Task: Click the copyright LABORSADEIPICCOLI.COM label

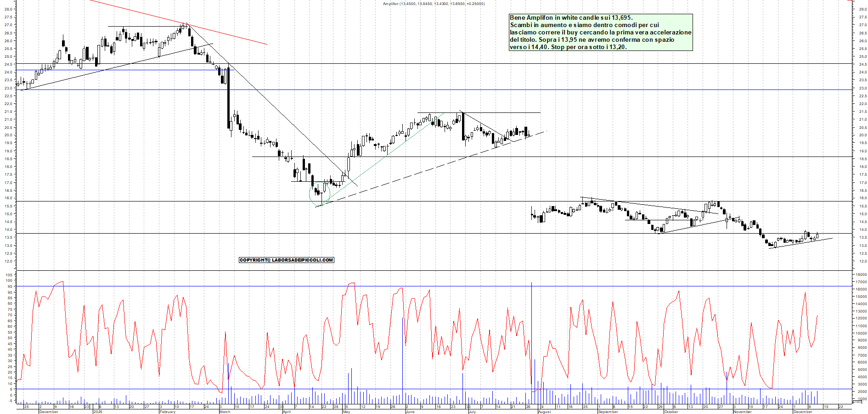Action: 286,260
